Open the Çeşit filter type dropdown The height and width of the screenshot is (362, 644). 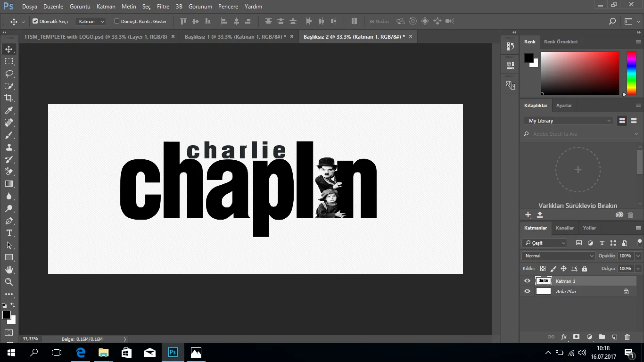coord(545,243)
